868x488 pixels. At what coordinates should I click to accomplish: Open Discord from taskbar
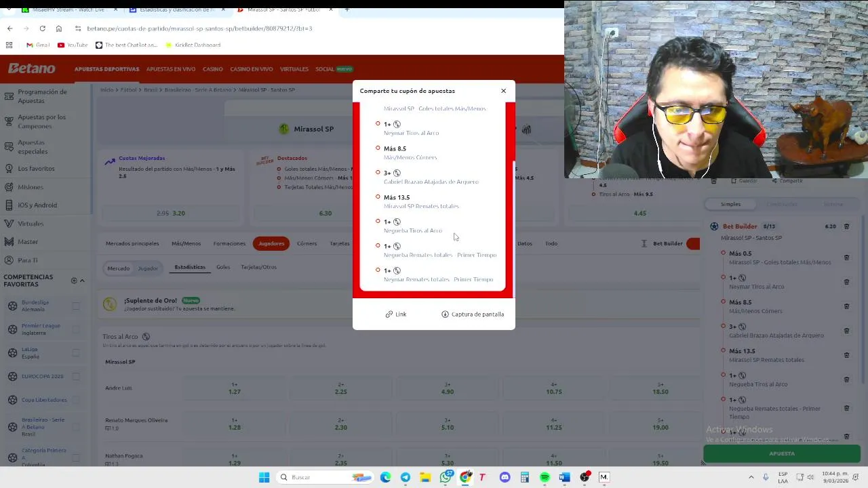point(505,477)
